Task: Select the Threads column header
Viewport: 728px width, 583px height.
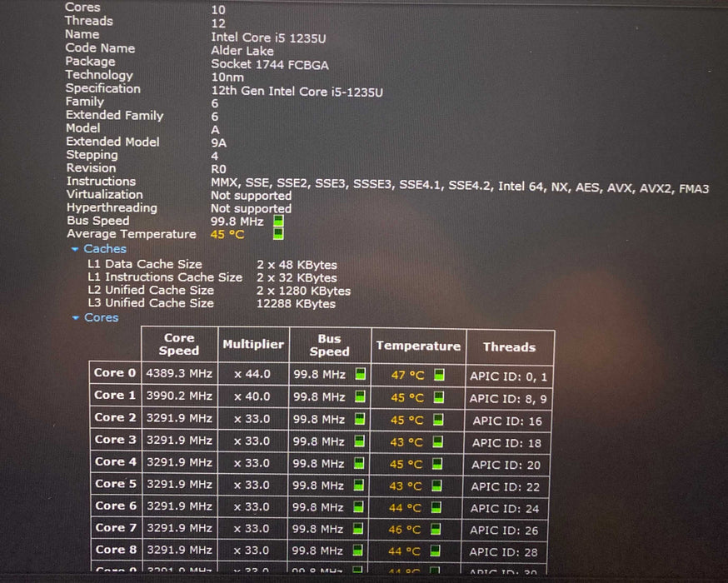Action: tap(509, 347)
